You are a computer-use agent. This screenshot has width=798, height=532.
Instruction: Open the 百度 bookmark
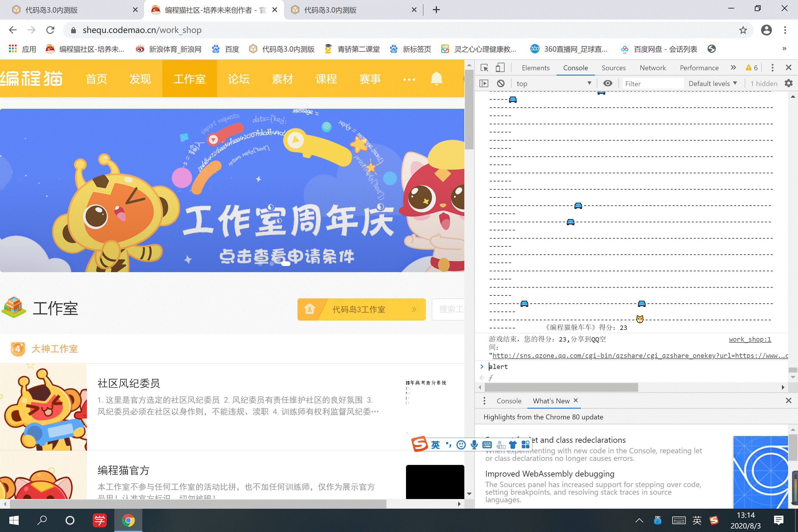226,49
